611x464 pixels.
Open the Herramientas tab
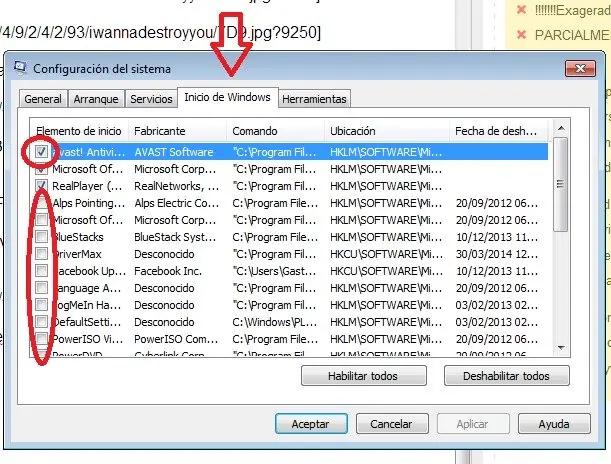pos(314,99)
